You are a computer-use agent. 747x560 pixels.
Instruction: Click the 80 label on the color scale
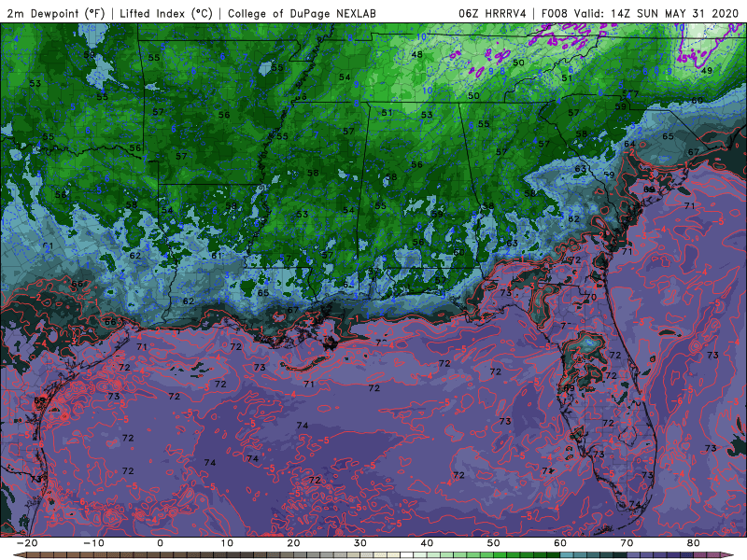click(x=694, y=543)
